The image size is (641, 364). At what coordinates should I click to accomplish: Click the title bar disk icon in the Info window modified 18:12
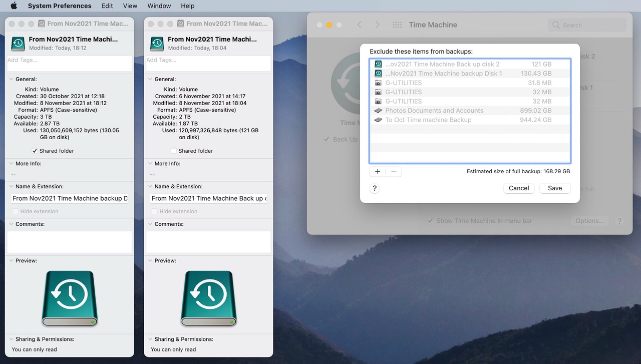(x=41, y=24)
